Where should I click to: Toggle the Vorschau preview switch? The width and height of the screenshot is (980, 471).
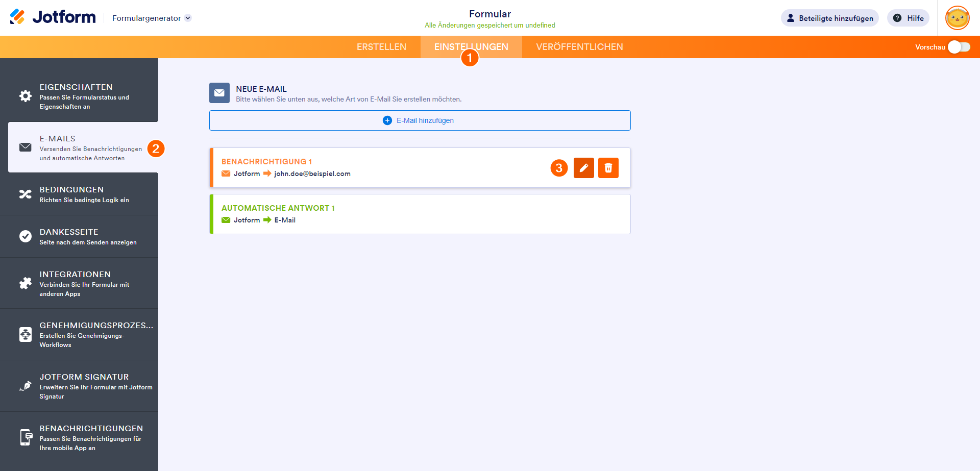coord(959,47)
